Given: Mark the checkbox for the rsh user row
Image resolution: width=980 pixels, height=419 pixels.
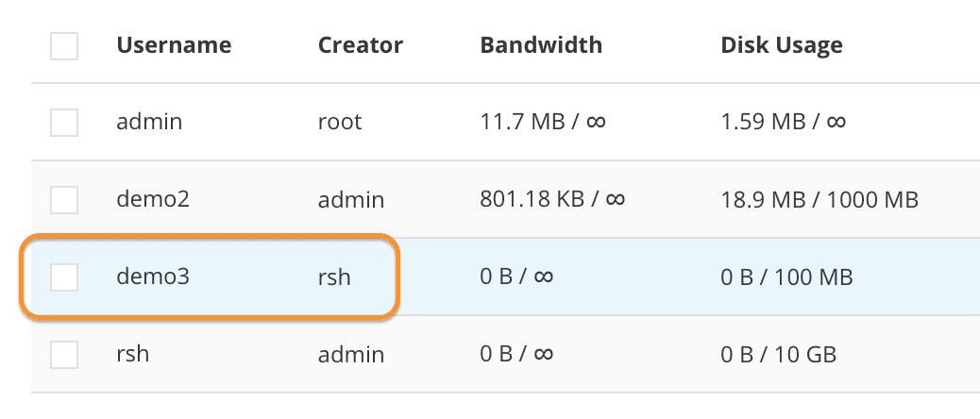Looking at the screenshot, I should point(64,355).
